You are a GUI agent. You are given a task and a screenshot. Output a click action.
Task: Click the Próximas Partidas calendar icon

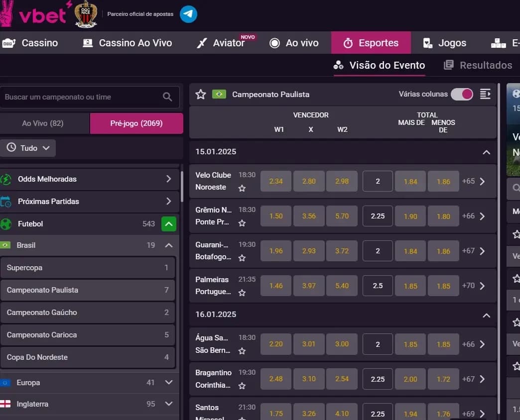point(5,202)
